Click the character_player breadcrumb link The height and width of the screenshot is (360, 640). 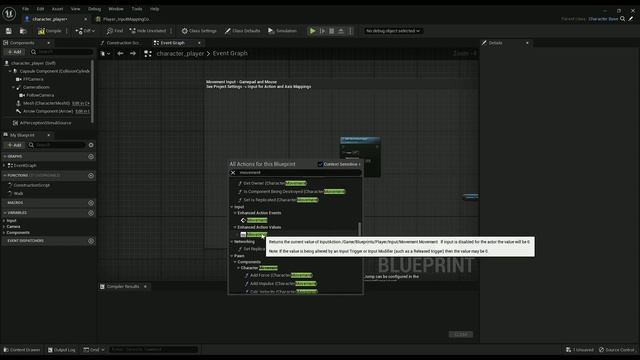click(x=180, y=53)
